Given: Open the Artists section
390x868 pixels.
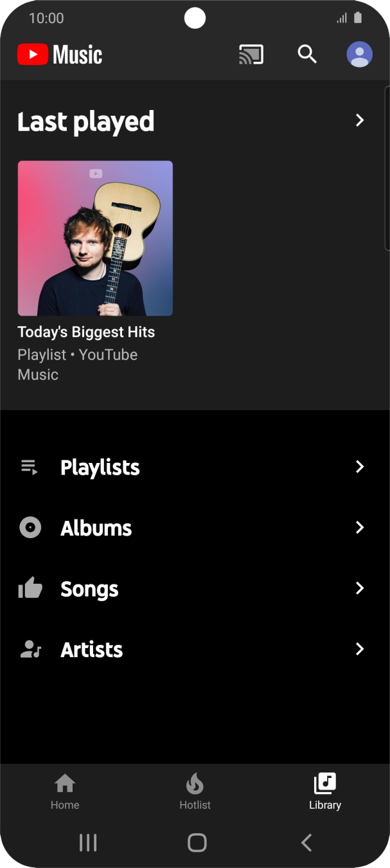Looking at the screenshot, I should click(359, 649).
